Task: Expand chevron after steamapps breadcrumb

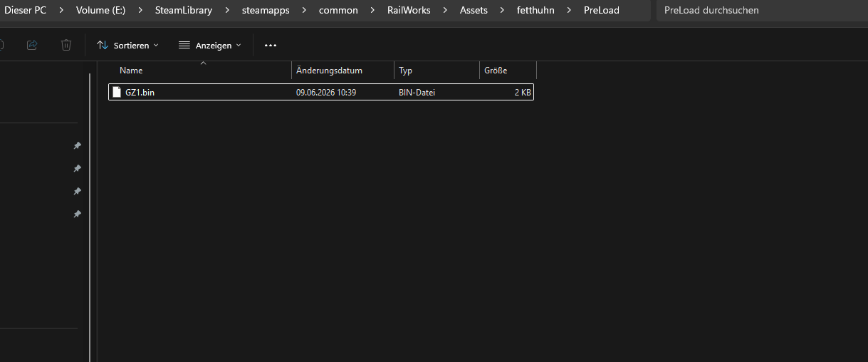Action: [x=304, y=10]
